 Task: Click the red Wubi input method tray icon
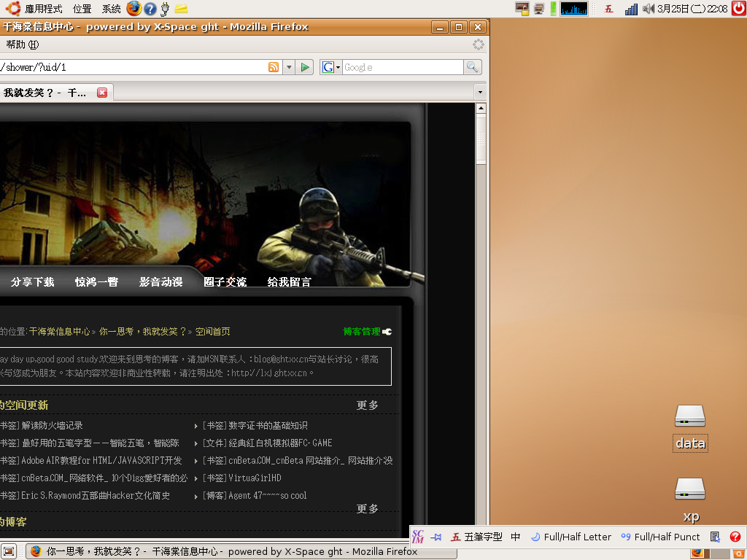609,9
